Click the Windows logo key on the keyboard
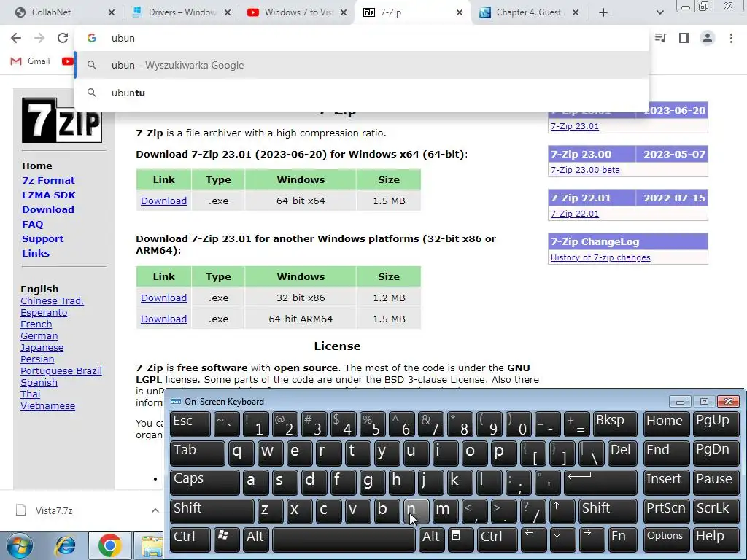Viewport: 747px width, 560px height. pos(226,540)
